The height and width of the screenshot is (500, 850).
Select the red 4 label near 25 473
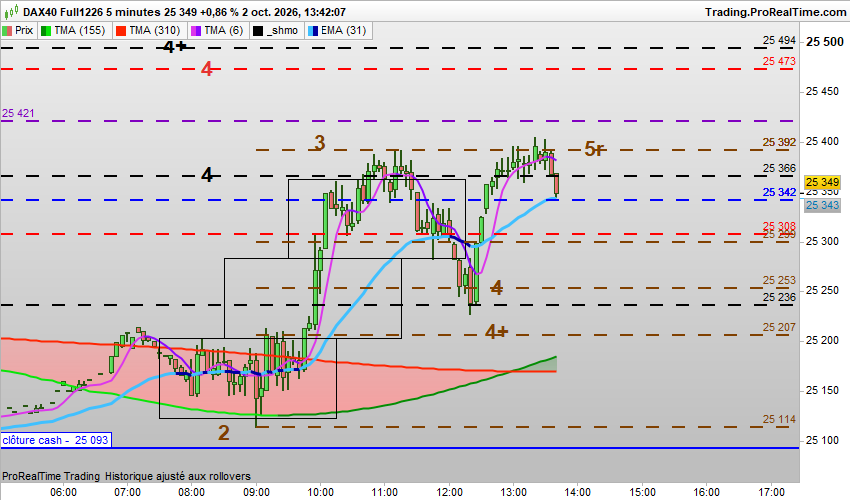click(207, 69)
